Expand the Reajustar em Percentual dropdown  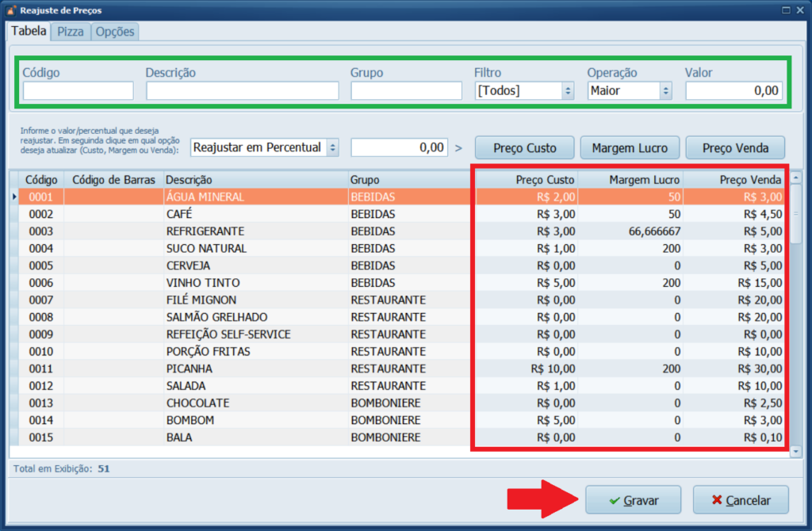click(x=332, y=147)
